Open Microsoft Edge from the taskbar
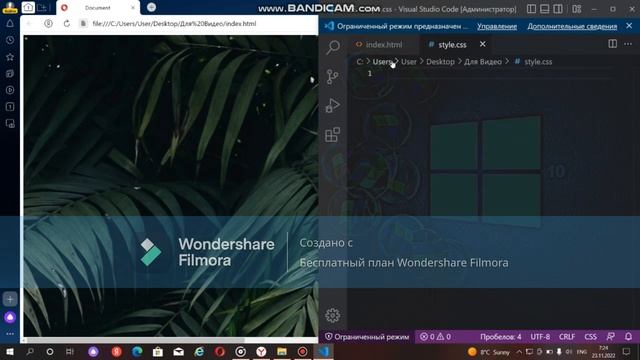This screenshot has height=360, width=640. 137,351
